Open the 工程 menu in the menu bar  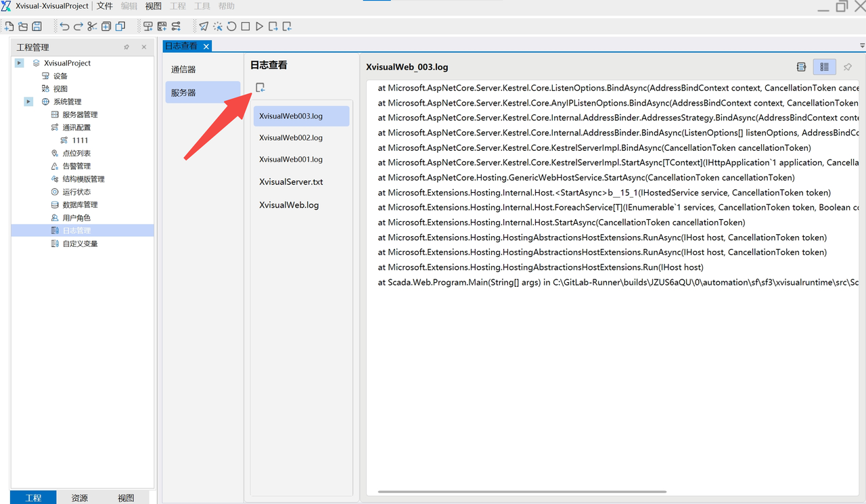178,6
